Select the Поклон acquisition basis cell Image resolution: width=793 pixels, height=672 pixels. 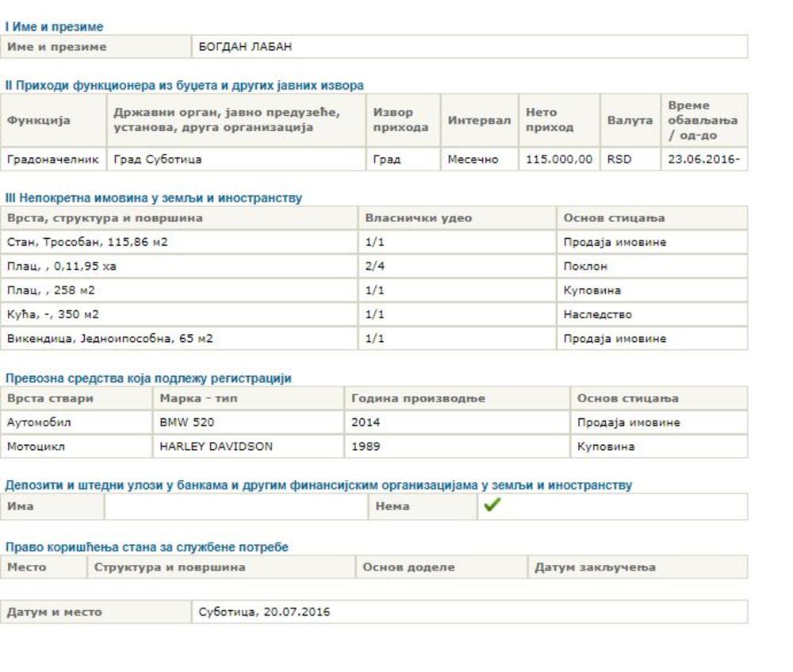(x=585, y=267)
